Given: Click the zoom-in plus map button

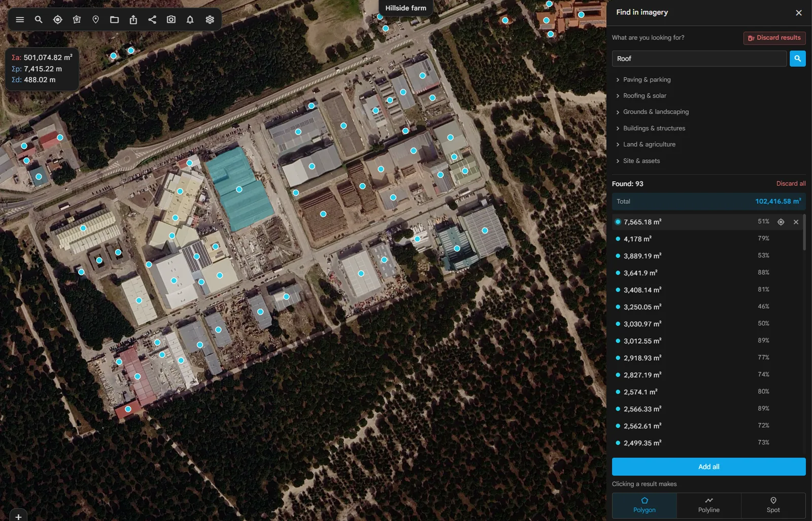Looking at the screenshot, I should pos(18,516).
